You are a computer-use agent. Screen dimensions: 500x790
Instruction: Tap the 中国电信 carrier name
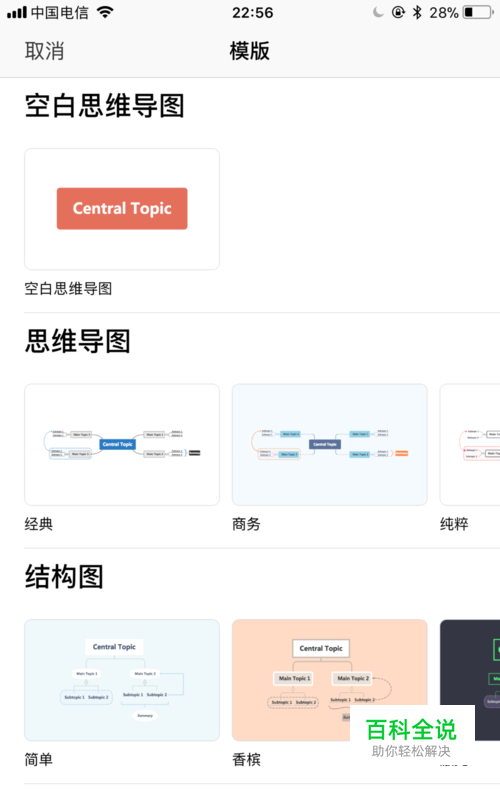coord(60,12)
